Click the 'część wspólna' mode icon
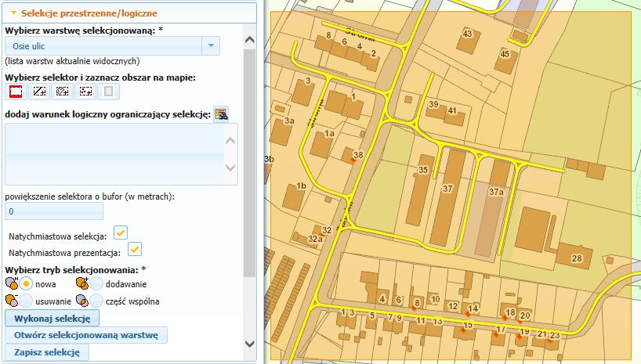The image size is (641, 364). 82,301
